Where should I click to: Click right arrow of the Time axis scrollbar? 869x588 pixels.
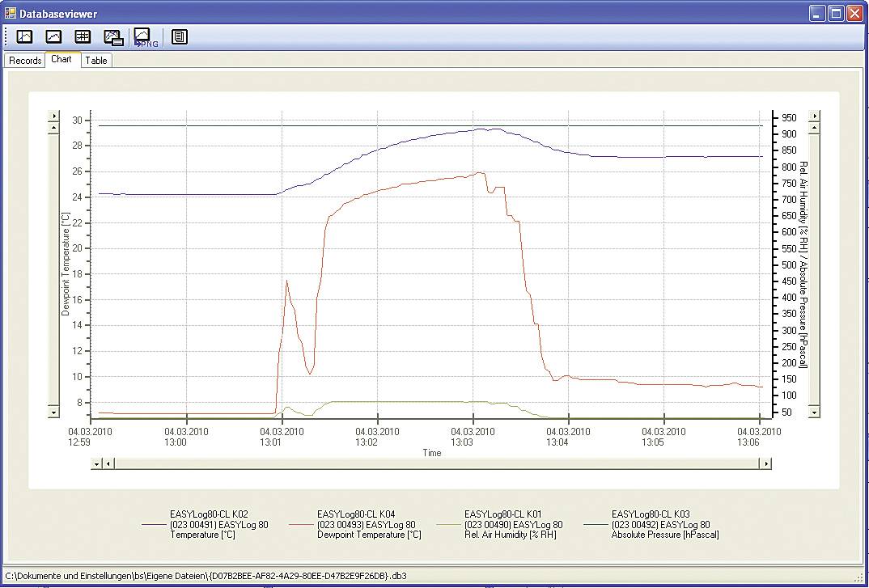[765, 463]
